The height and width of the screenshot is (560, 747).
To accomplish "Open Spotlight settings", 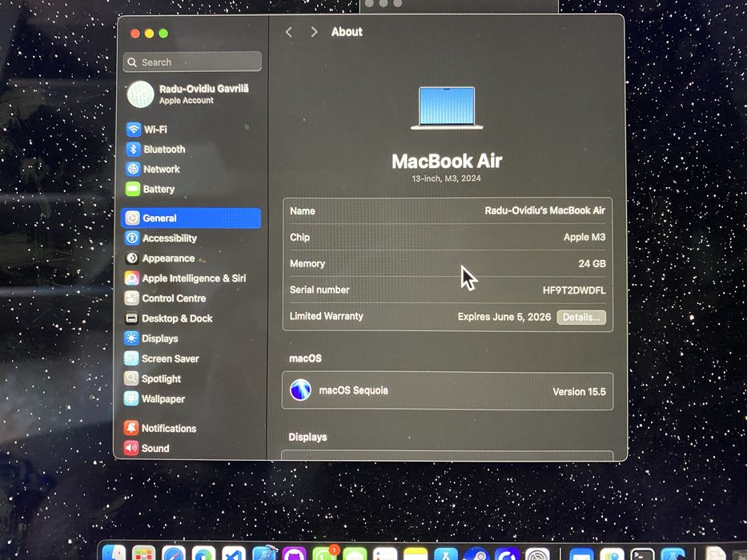I will (152, 378).
